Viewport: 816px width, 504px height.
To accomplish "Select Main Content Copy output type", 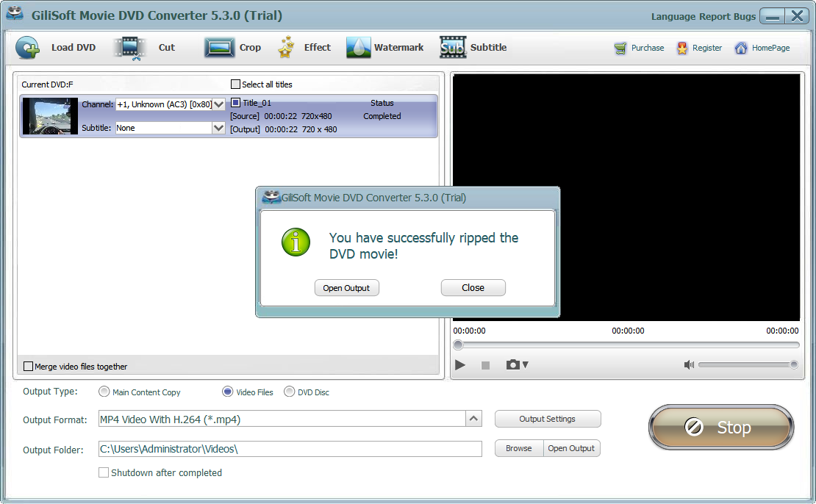I will [x=104, y=392].
